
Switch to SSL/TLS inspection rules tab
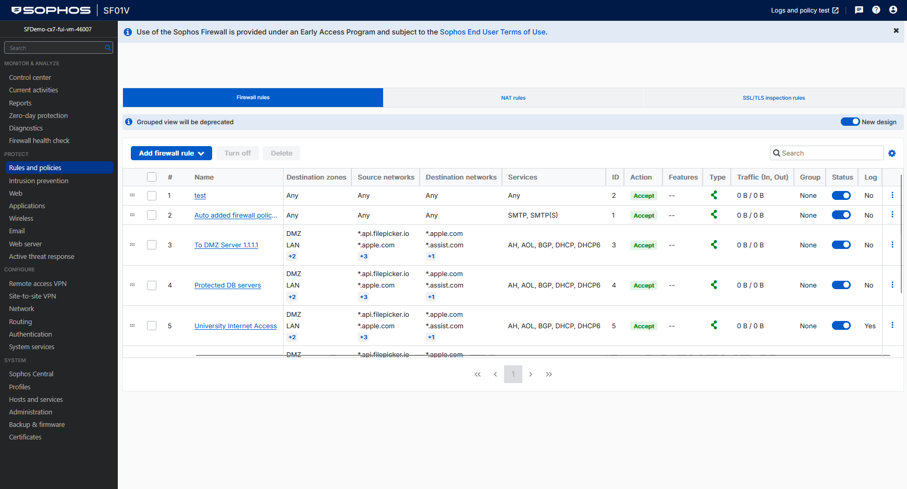point(774,98)
